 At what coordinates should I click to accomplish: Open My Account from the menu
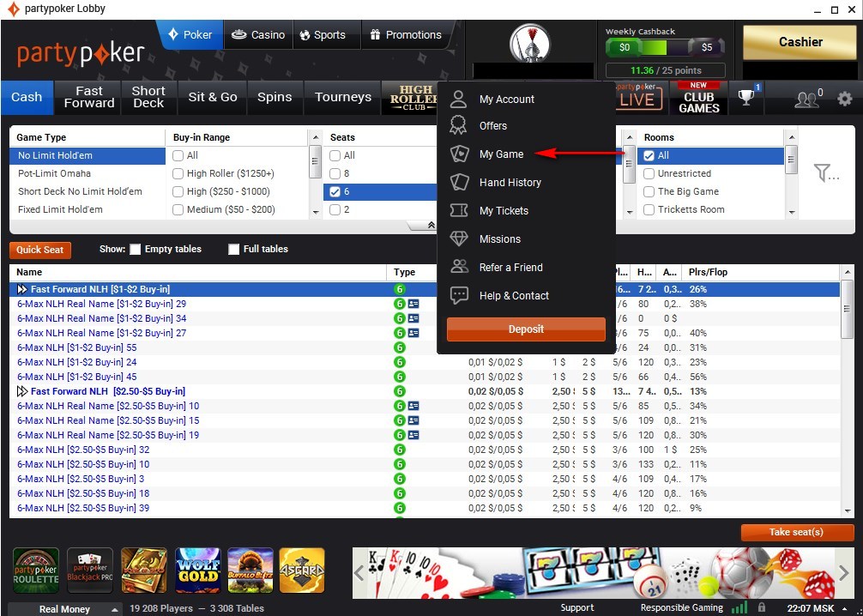(x=506, y=99)
